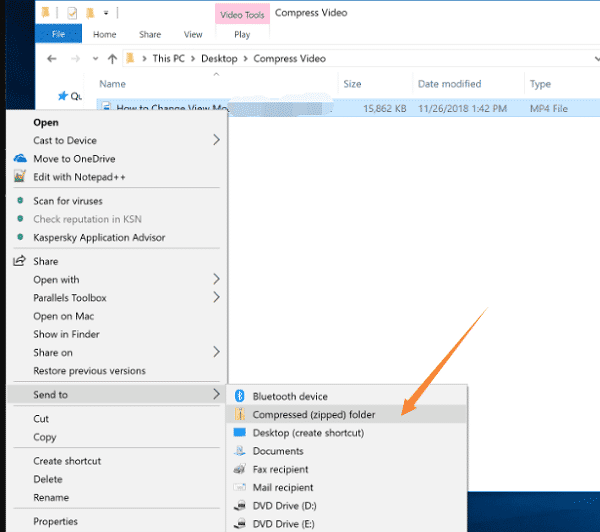Switch to the Share ribbon tab
600x532 pixels.
click(x=150, y=34)
